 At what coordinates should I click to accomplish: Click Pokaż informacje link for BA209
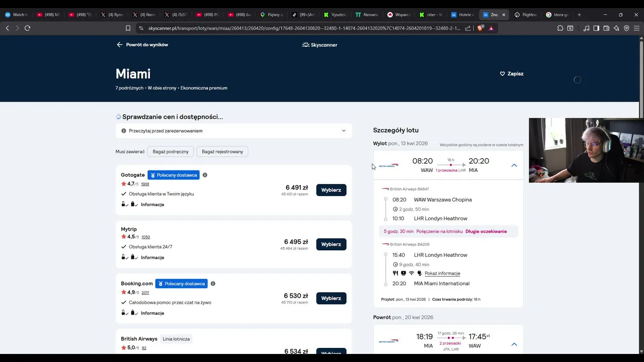tap(442, 274)
